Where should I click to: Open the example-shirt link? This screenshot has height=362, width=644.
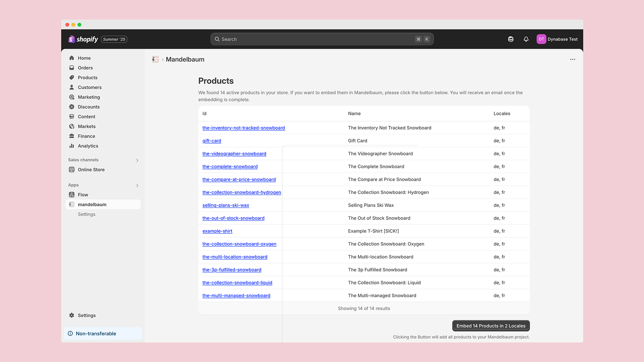click(x=217, y=231)
